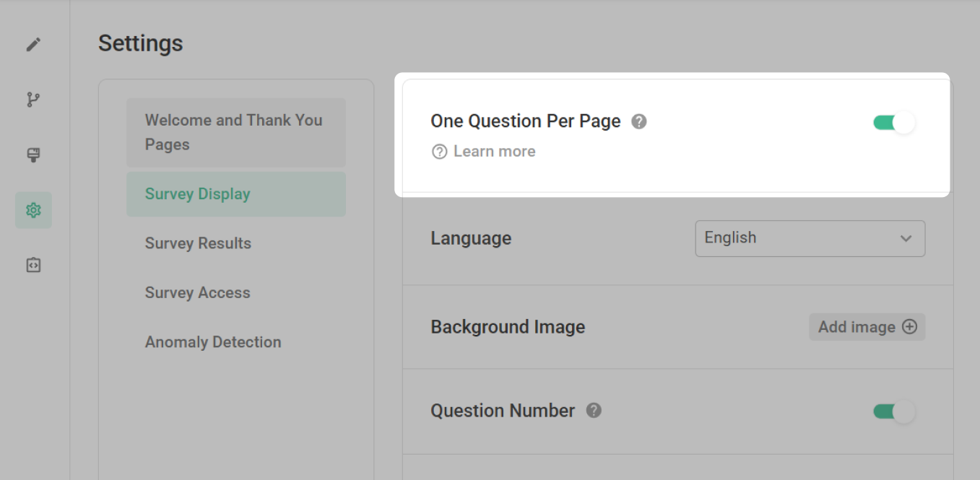980x480 pixels.
Task: Click the Add image button for Background Image
Action: pyautogui.click(x=867, y=327)
